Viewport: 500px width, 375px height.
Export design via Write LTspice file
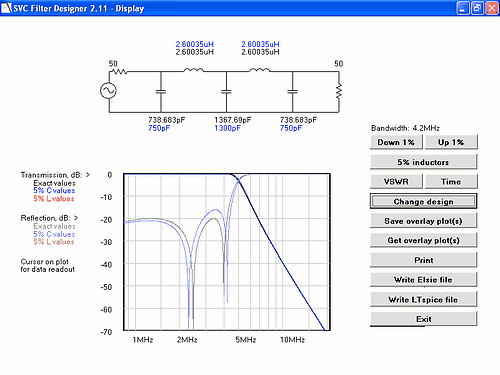click(x=423, y=299)
